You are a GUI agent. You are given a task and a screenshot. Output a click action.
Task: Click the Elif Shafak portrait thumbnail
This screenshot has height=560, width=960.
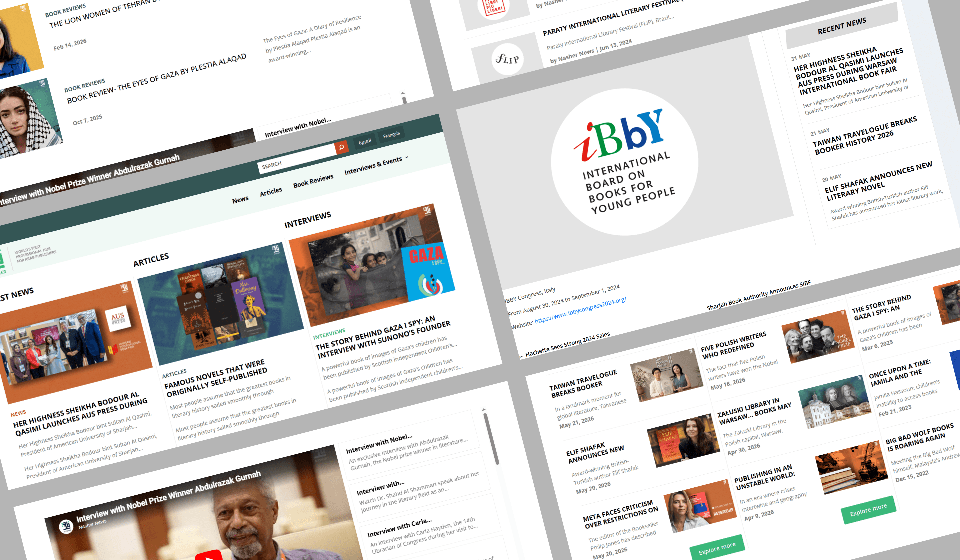pyautogui.click(x=683, y=441)
